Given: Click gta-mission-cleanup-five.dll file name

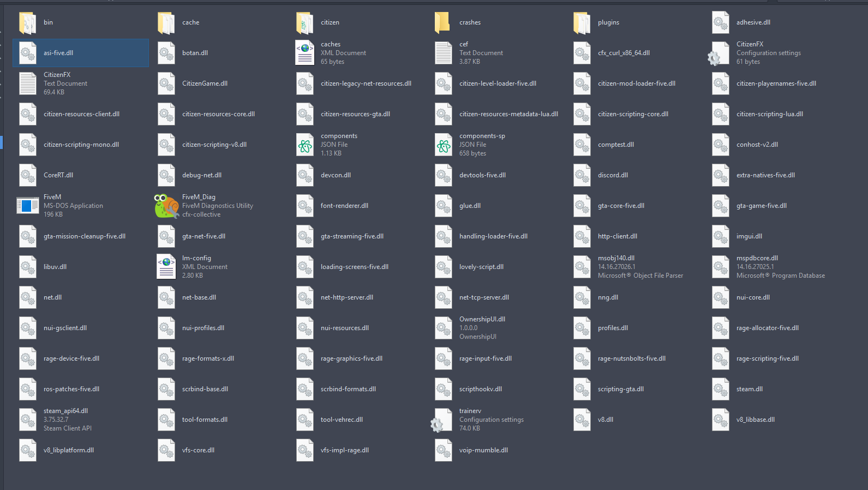Looking at the screenshot, I should 85,236.
